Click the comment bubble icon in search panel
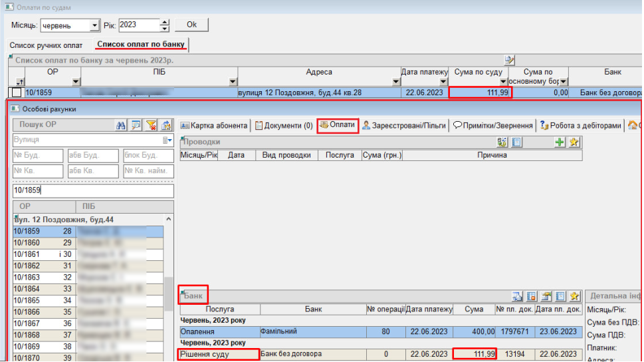The image size is (644, 362). pyautogui.click(x=136, y=124)
